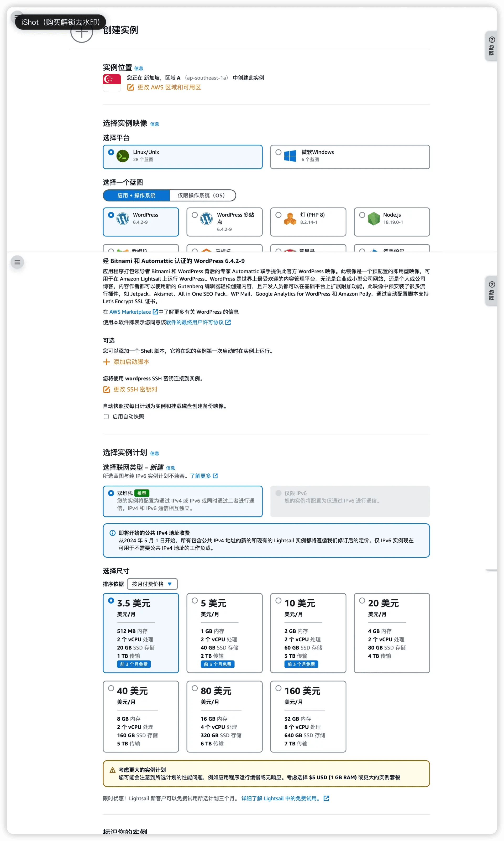Choose the 80 美元 plan radio
The image size is (504, 841).
[195, 688]
